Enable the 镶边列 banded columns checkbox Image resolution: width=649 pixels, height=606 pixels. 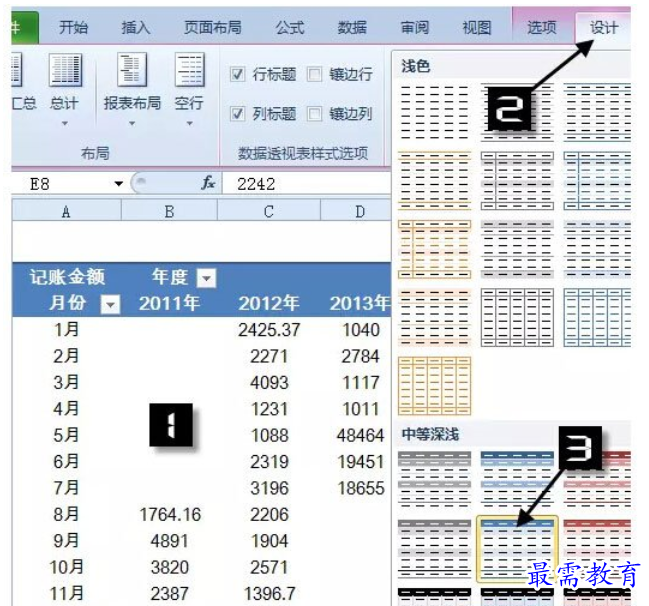pos(315,113)
